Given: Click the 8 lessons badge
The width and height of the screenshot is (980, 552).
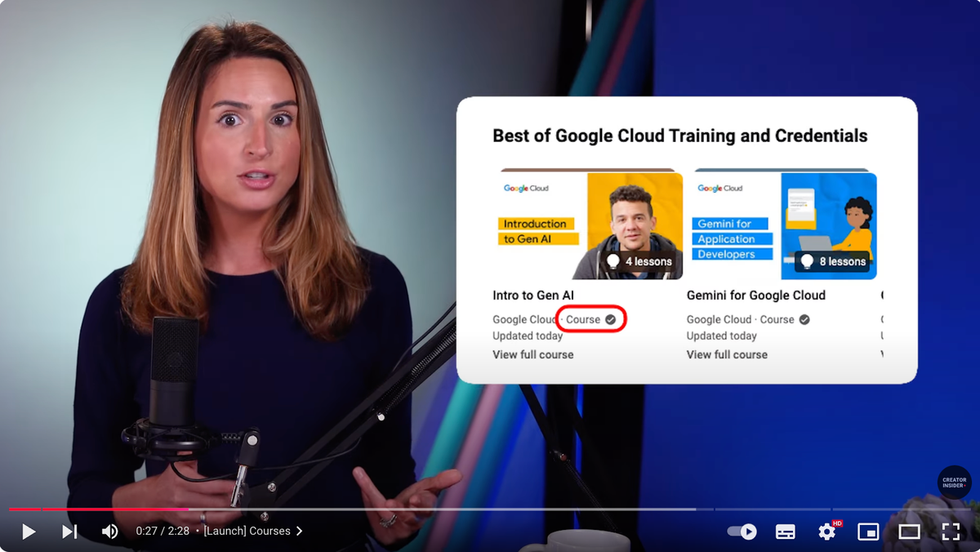Looking at the screenshot, I should point(833,261).
